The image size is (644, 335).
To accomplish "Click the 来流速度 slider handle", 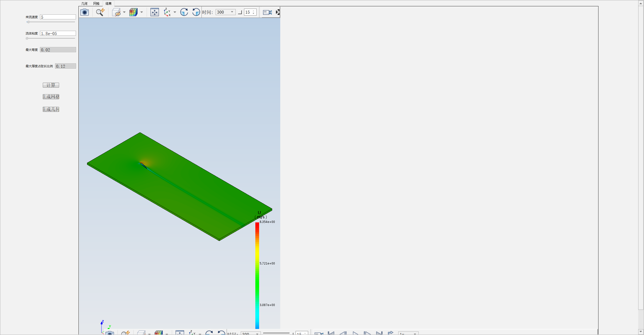I will [x=28, y=22].
